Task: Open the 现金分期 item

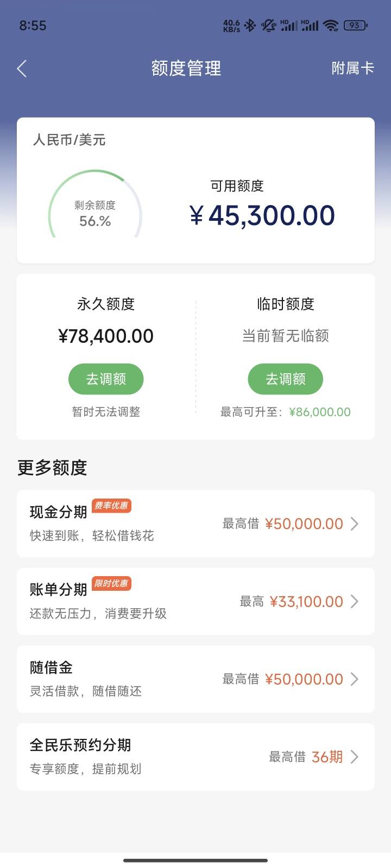Action: click(195, 524)
